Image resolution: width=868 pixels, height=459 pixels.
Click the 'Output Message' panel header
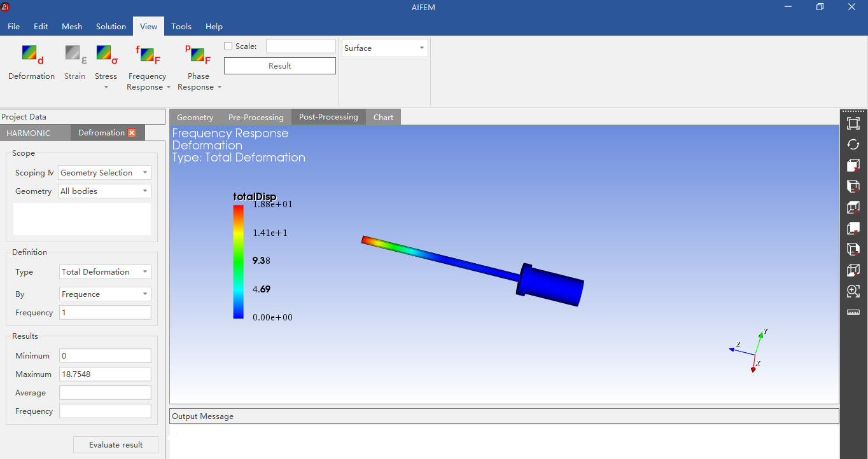(x=504, y=416)
